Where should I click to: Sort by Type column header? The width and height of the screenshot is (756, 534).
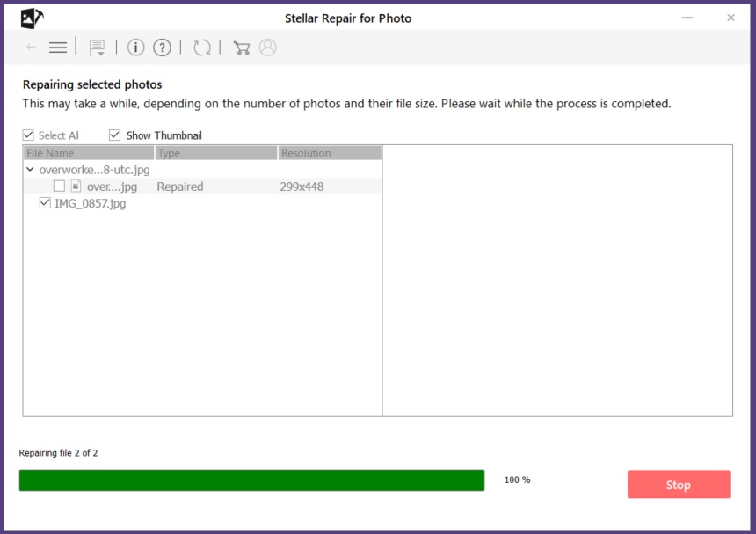(x=216, y=153)
